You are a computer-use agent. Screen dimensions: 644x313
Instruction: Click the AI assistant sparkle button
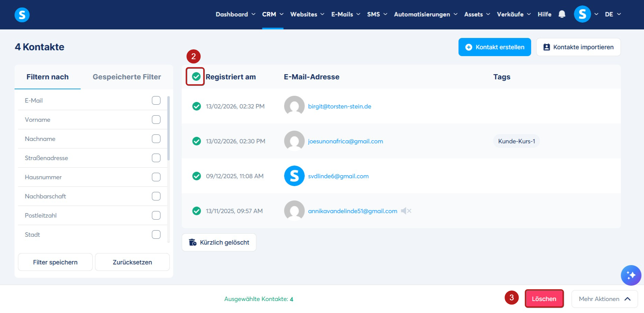[x=631, y=275]
